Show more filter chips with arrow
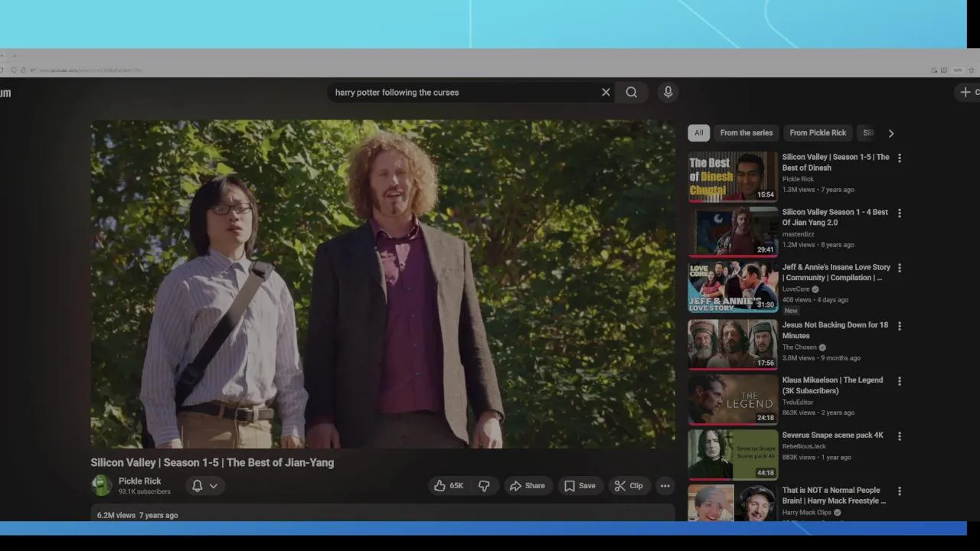Screen dimensions: 980x551 point(890,133)
